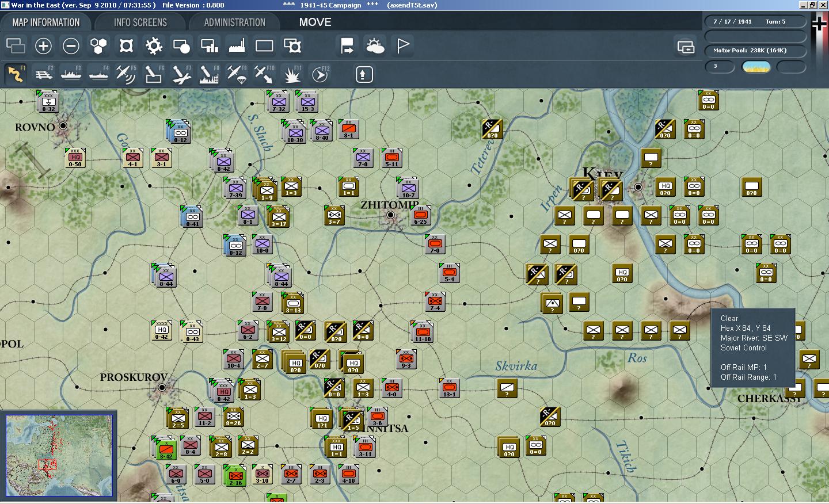Click the weather indicator pill under Motor Pool

pos(756,67)
